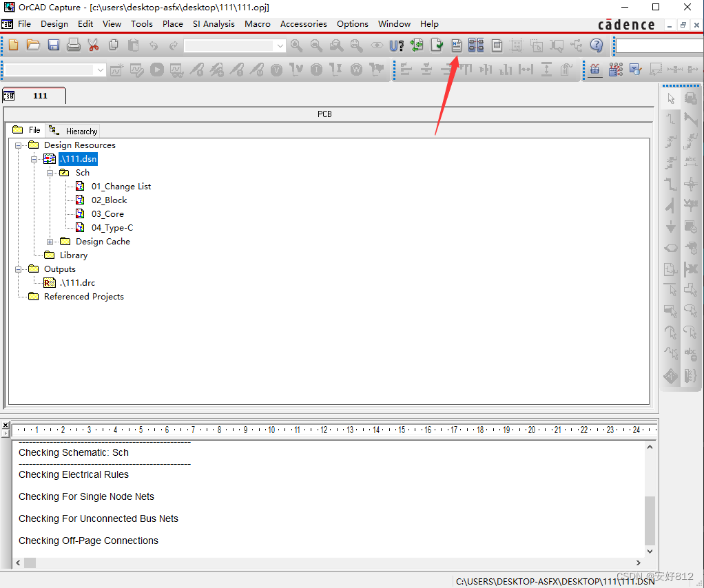The height and width of the screenshot is (588, 704).
Task: Click the Print toolbar icon
Action: (x=73, y=45)
